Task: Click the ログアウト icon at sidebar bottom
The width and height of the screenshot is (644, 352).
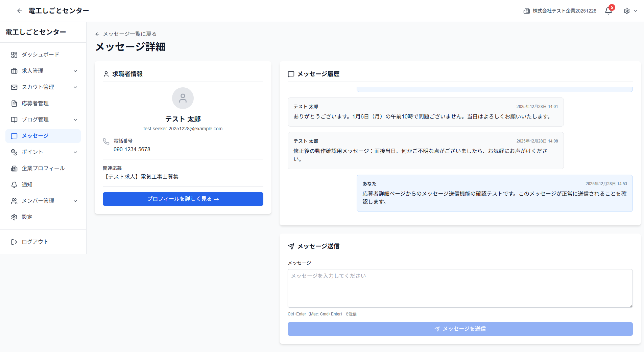Action: click(14, 242)
